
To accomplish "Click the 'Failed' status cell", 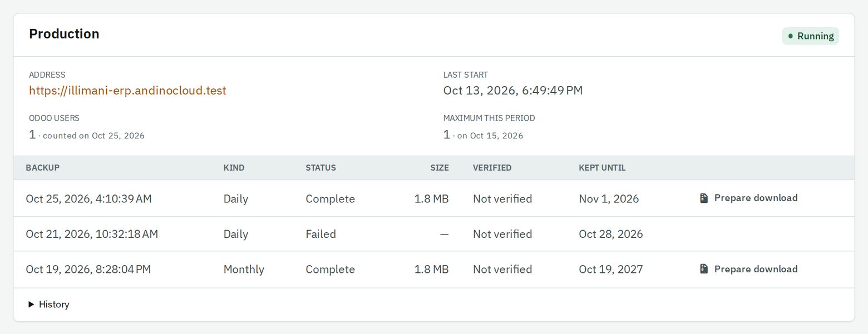I will coord(320,234).
